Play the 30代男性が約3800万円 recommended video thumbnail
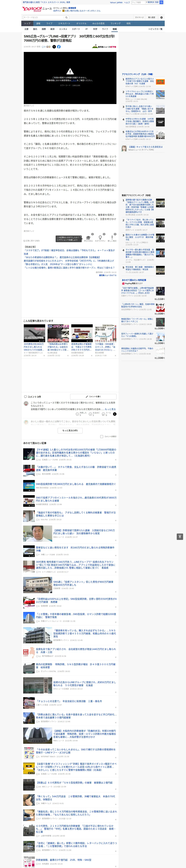186x868 pixels. (34, 334)
